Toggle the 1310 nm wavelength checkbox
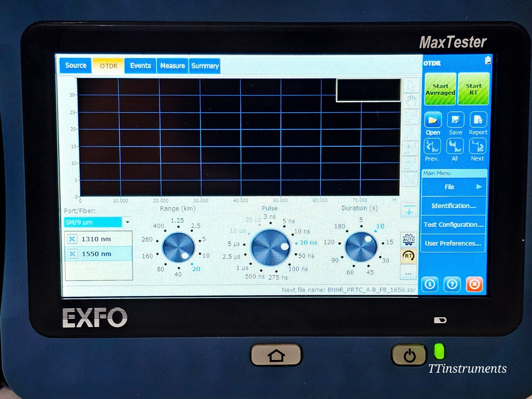The image size is (532, 399). (x=72, y=239)
